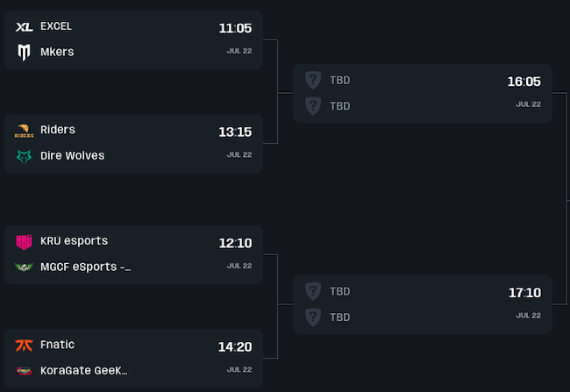Click the EXCEL team name
This screenshot has width=570, height=392.
56,26
